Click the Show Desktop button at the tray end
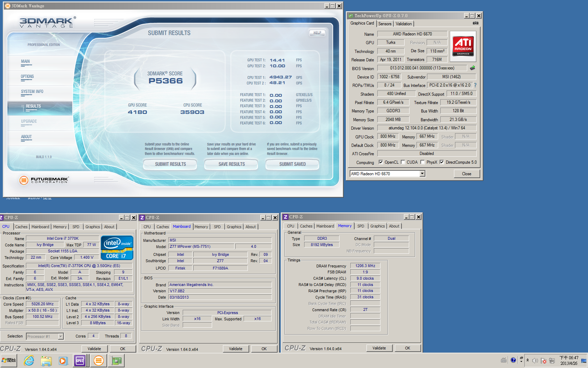 pyautogui.click(x=584, y=360)
